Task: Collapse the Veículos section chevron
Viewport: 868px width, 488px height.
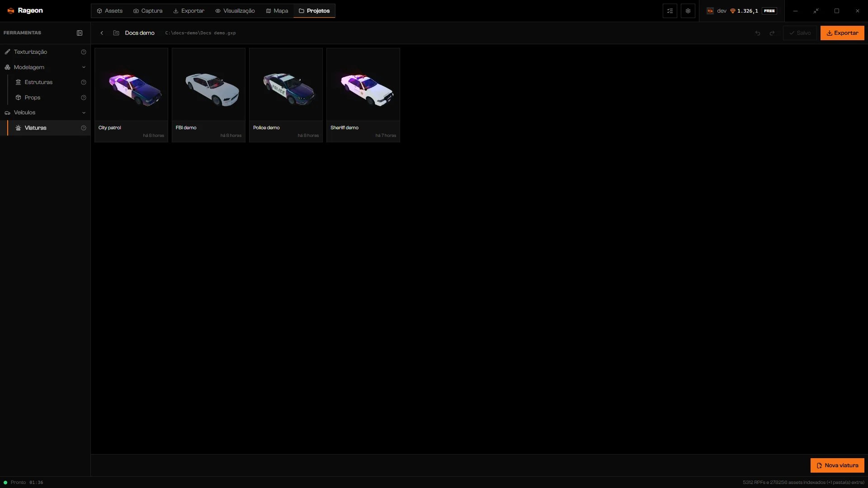Action: click(x=84, y=113)
